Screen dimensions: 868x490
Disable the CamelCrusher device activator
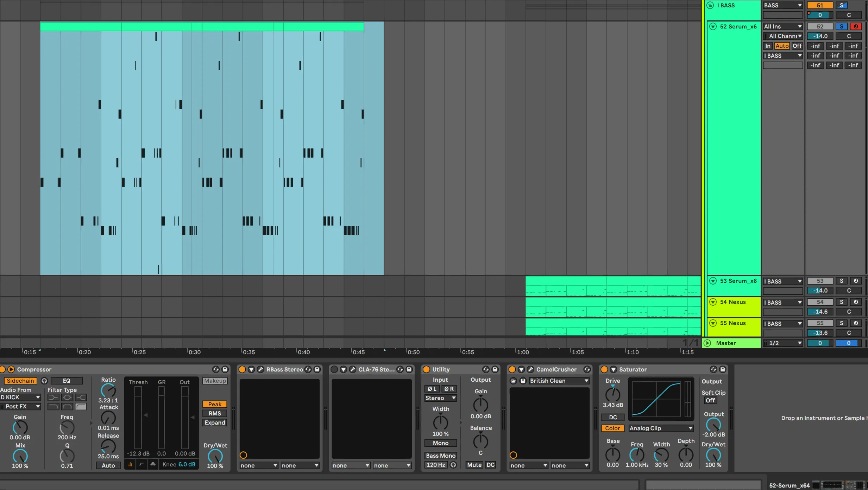pos(512,369)
